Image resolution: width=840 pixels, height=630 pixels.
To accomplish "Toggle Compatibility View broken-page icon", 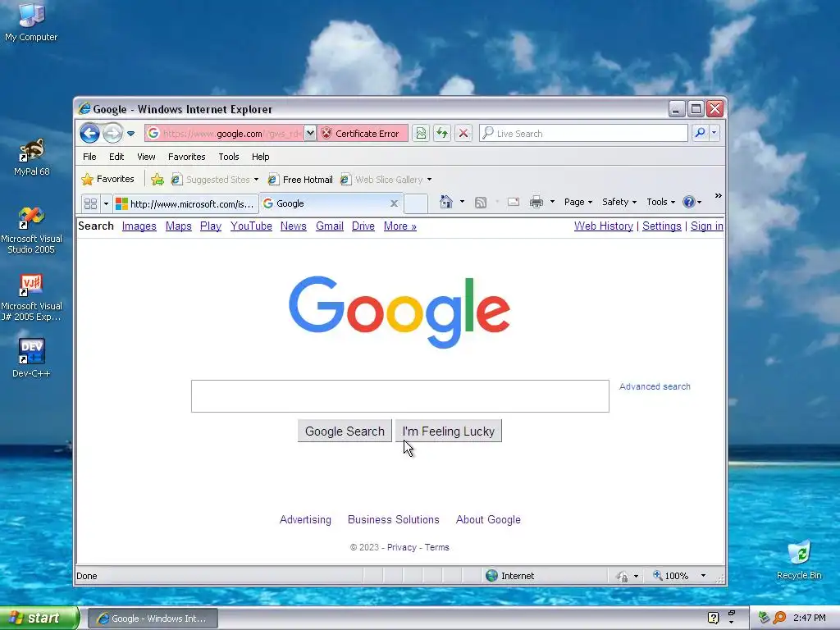I will tap(421, 133).
